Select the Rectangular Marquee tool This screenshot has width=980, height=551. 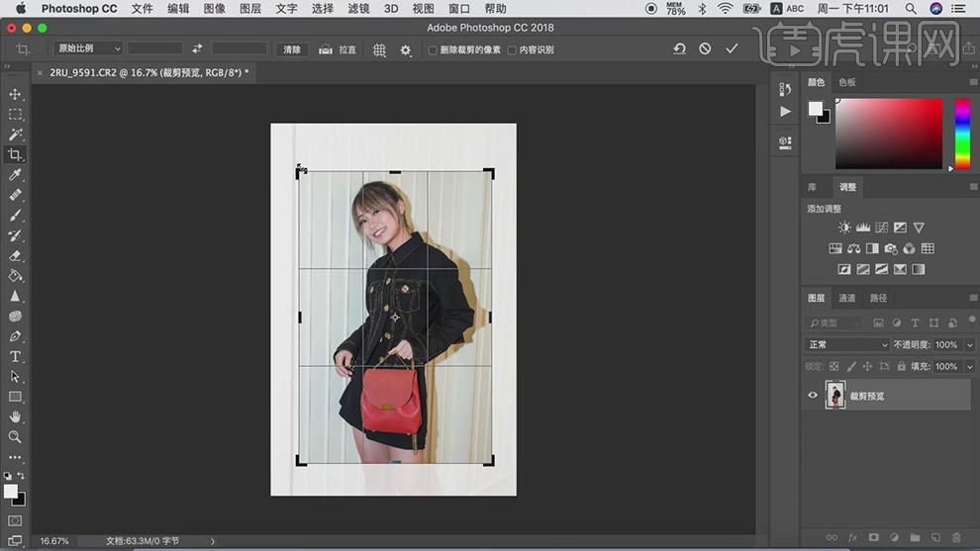tap(15, 115)
